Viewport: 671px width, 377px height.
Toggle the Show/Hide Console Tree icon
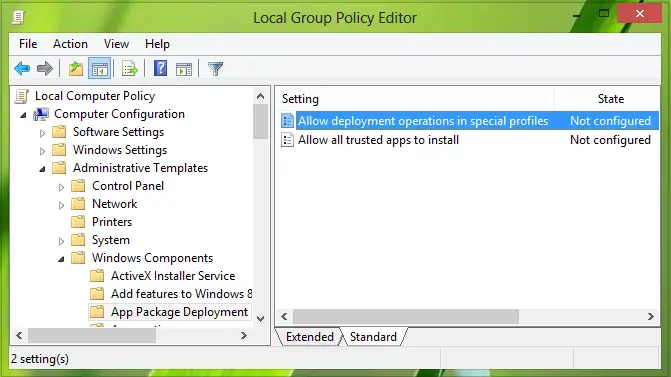click(99, 68)
